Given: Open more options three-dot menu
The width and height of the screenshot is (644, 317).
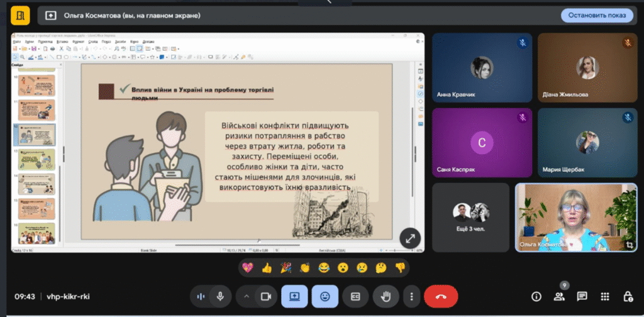Looking at the screenshot, I should click(x=412, y=296).
